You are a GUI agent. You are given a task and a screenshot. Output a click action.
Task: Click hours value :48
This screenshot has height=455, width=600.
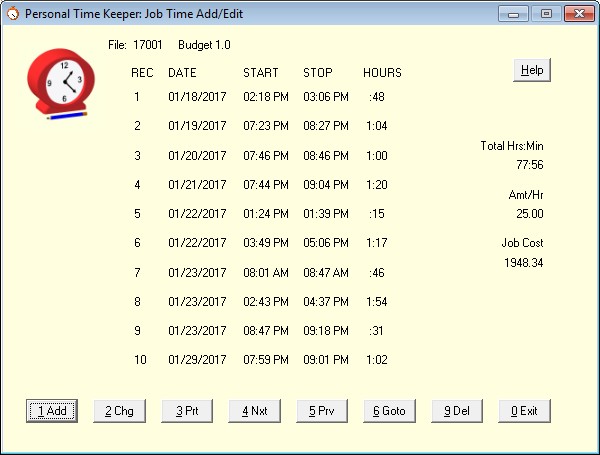tap(377, 97)
